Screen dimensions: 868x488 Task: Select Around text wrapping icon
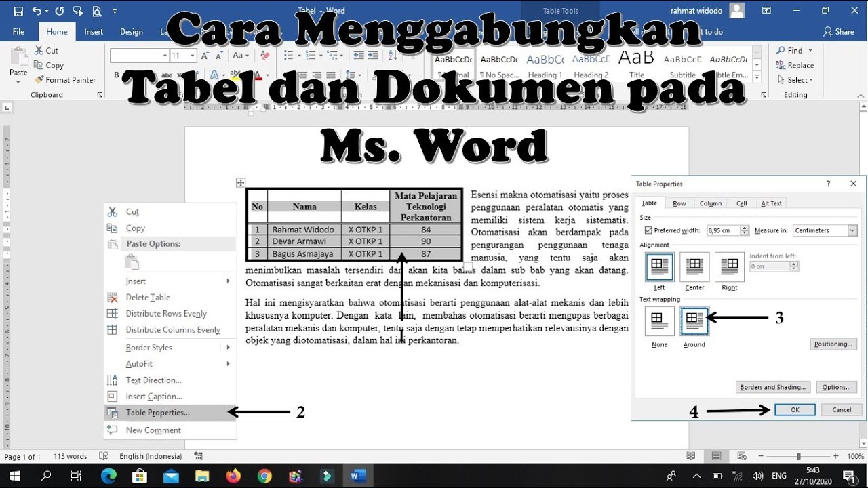coord(694,321)
